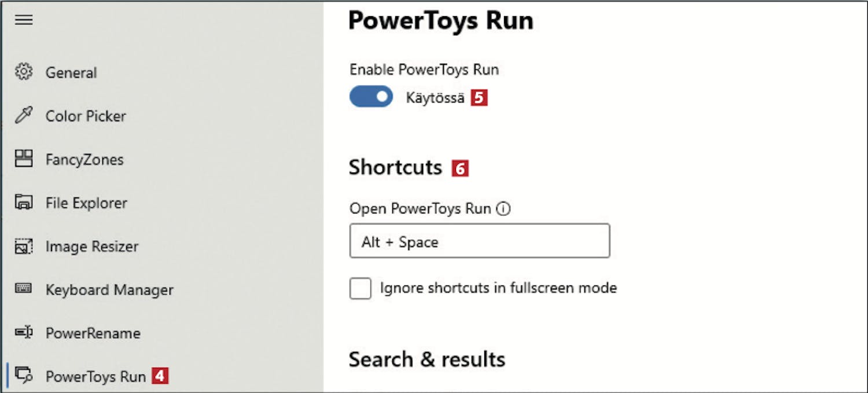Select the Color Picker menu label
The width and height of the screenshot is (868, 393).
(x=86, y=116)
